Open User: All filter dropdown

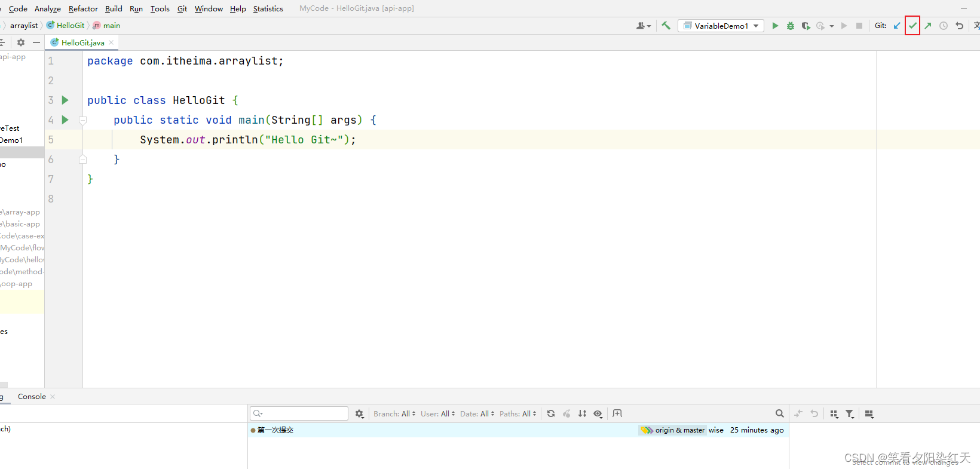437,413
